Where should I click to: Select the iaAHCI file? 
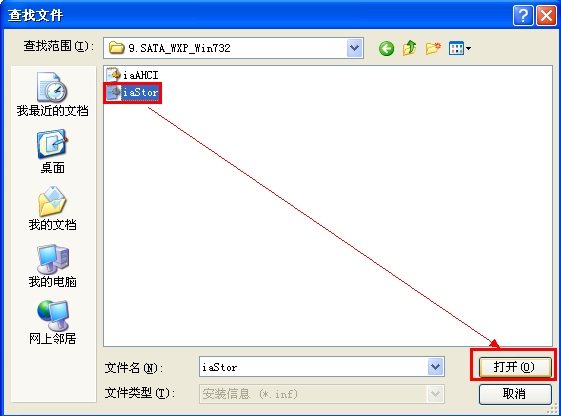(132, 75)
